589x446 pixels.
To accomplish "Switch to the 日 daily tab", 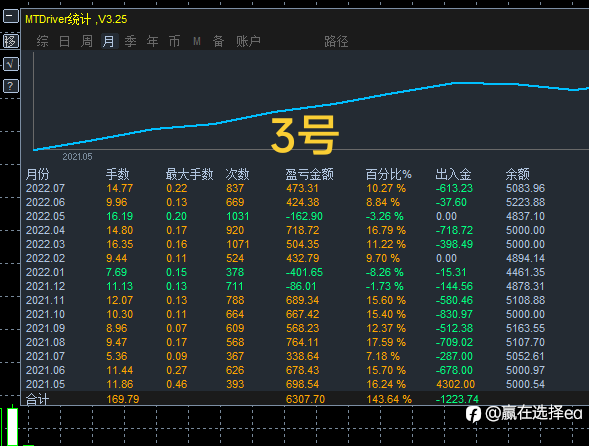I will pyautogui.click(x=65, y=41).
